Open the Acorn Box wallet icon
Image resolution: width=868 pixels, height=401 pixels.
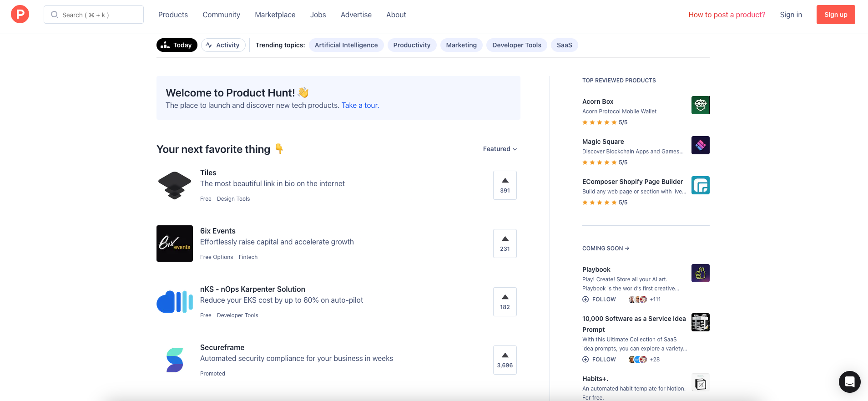click(701, 105)
